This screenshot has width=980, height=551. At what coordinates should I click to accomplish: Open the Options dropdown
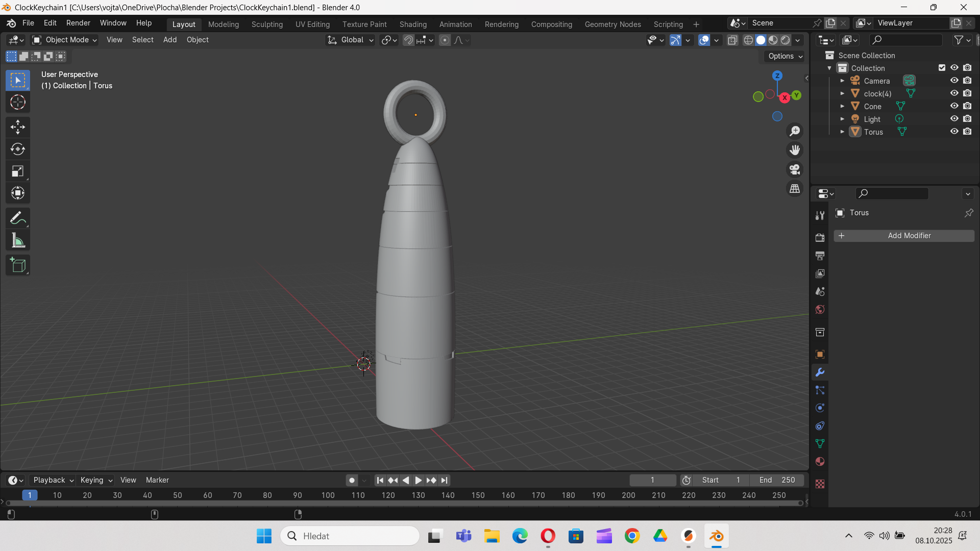coord(785,56)
